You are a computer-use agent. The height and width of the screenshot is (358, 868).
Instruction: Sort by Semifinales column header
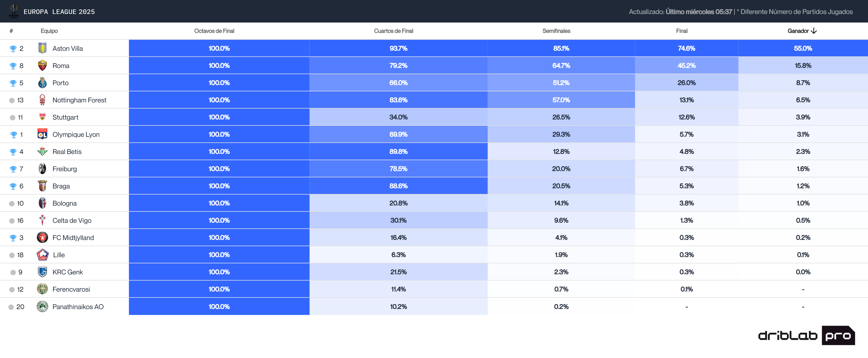point(556,31)
